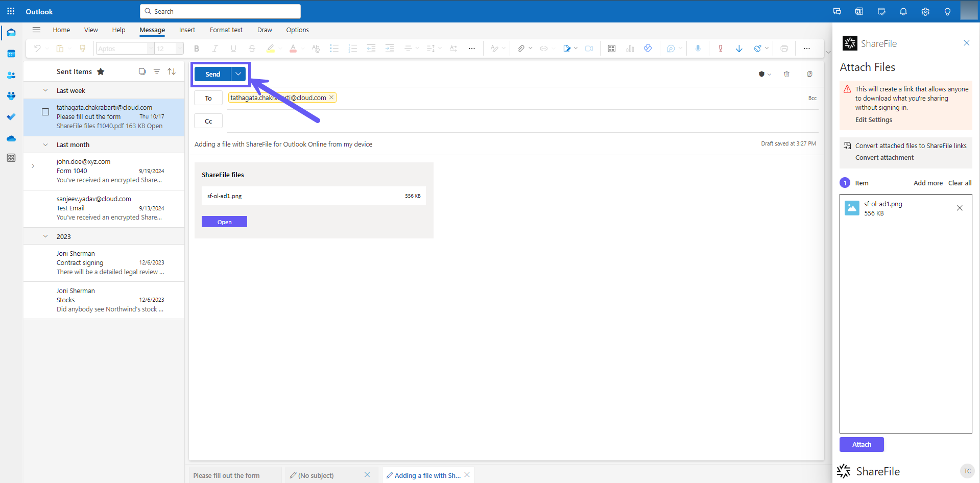The width and height of the screenshot is (980, 483).
Task: Click the Attach button in ShareFile
Action: click(x=862, y=444)
